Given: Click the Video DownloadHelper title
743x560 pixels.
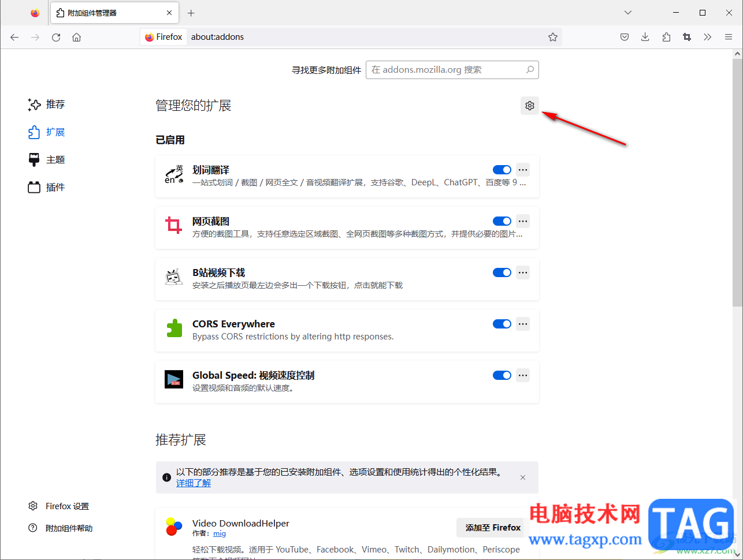Looking at the screenshot, I should click(x=241, y=524).
